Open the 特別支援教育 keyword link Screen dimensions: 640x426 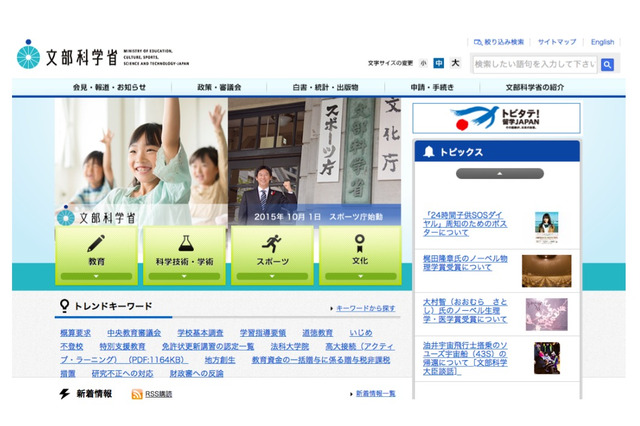(122, 346)
